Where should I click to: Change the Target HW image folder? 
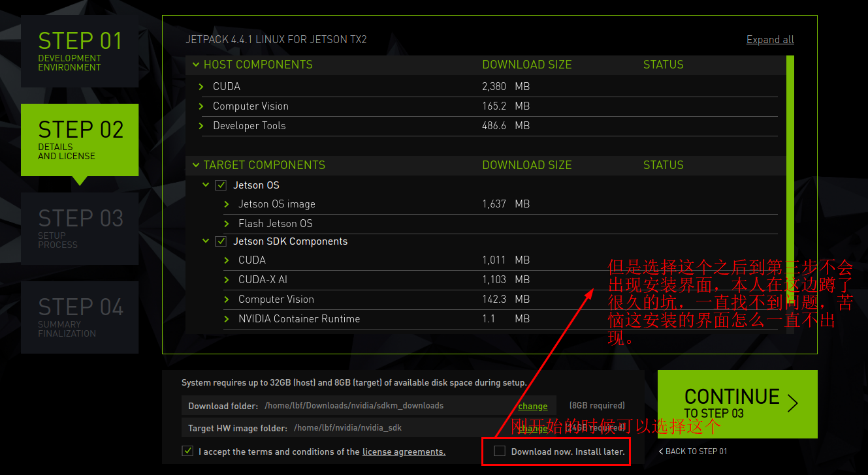tap(533, 429)
